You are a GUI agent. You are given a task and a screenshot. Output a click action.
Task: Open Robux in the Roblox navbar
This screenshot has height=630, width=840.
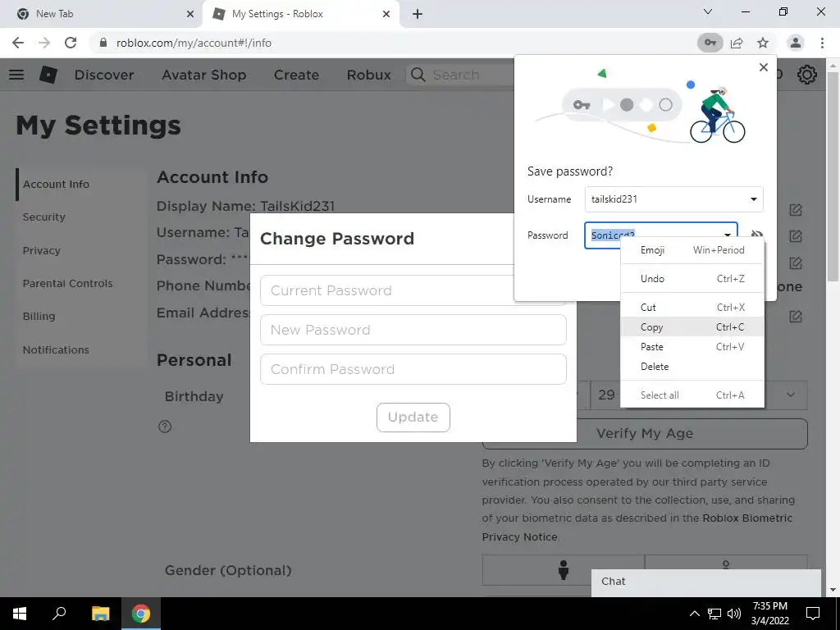click(368, 75)
